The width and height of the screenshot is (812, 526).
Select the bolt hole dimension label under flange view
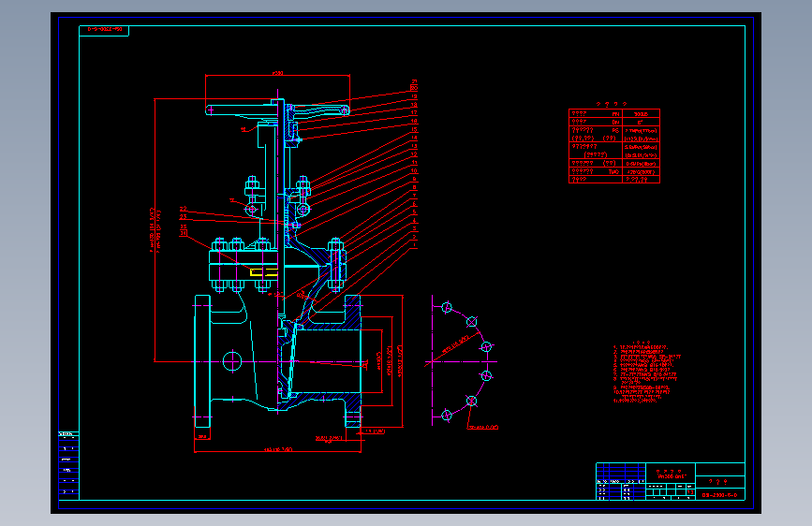482,427
